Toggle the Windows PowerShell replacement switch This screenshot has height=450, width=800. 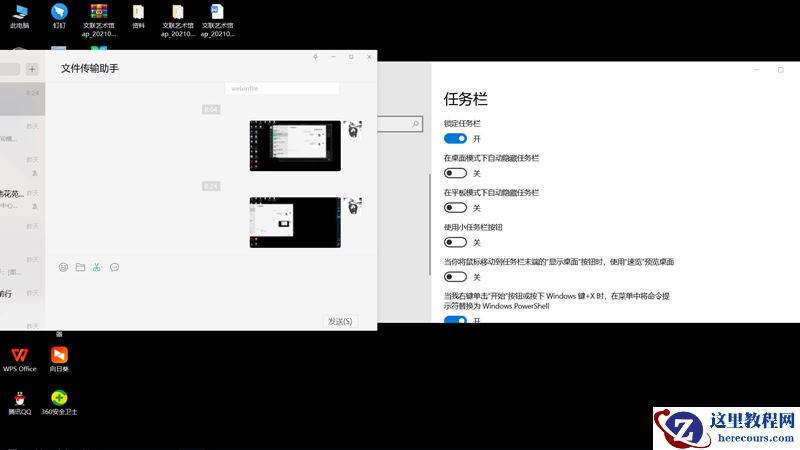455,319
